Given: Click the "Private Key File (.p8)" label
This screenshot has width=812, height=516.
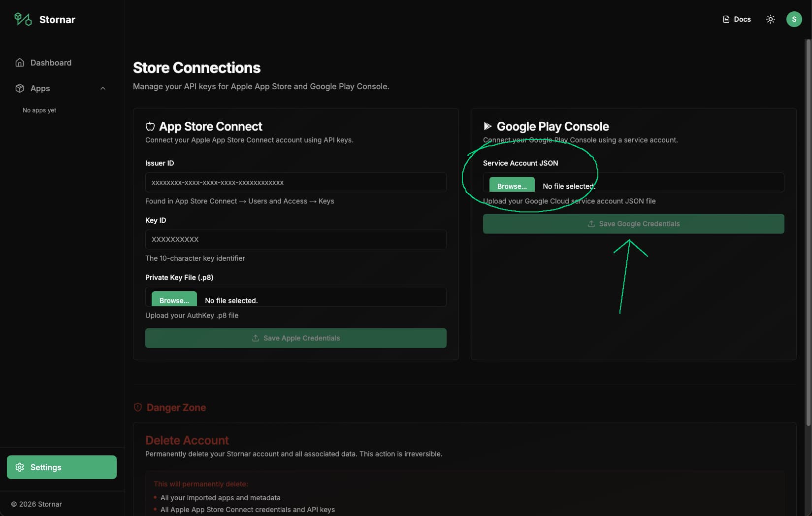Looking at the screenshot, I should point(179,277).
